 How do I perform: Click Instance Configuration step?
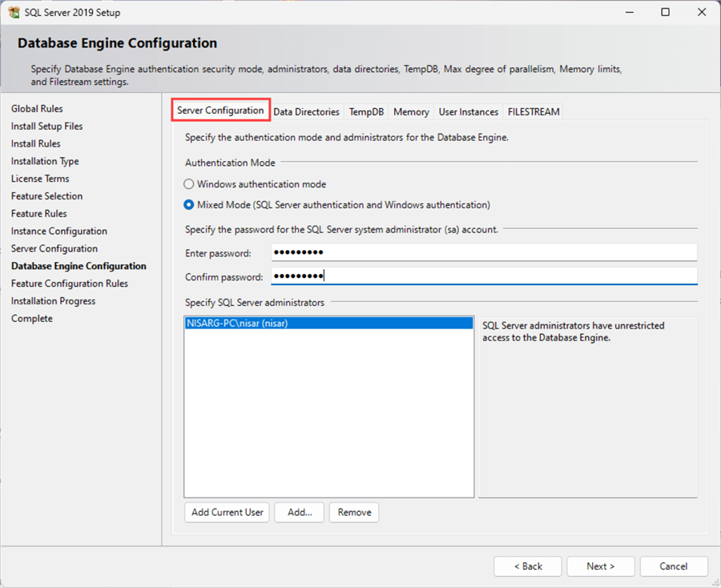point(59,232)
